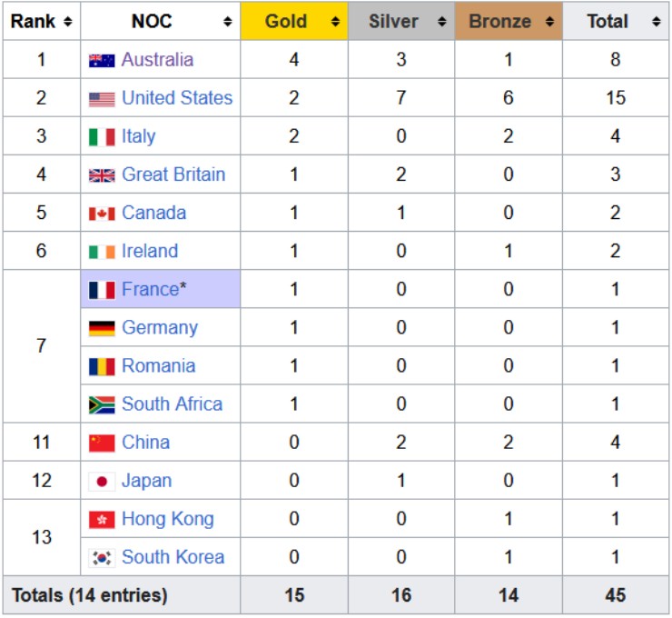Screen dimensions: 672x618
Task: Select the highlighted France host cell
Action: pos(161,290)
